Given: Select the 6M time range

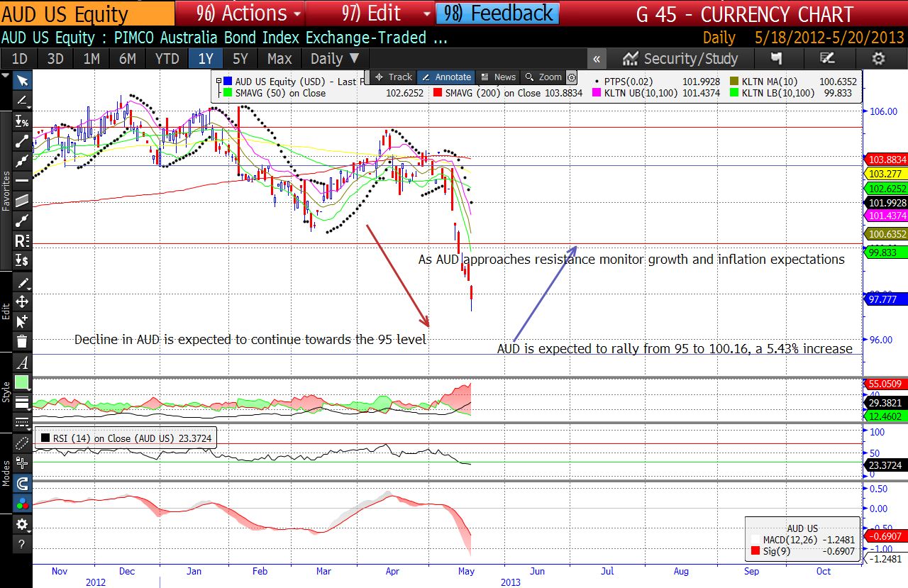Looking at the screenshot, I should [x=128, y=59].
